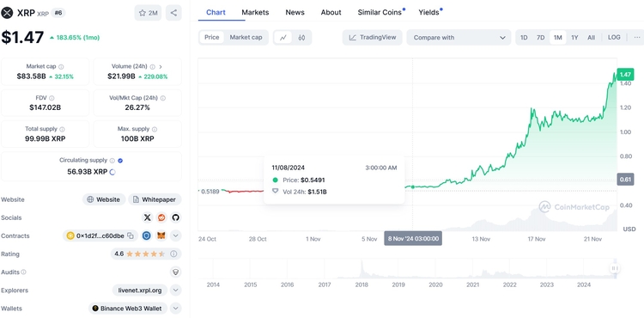Copy the 0x1d2f...c60dbe contract address
Image resolution: width=644 pixels, height=318 pixels.
(131, 235)
